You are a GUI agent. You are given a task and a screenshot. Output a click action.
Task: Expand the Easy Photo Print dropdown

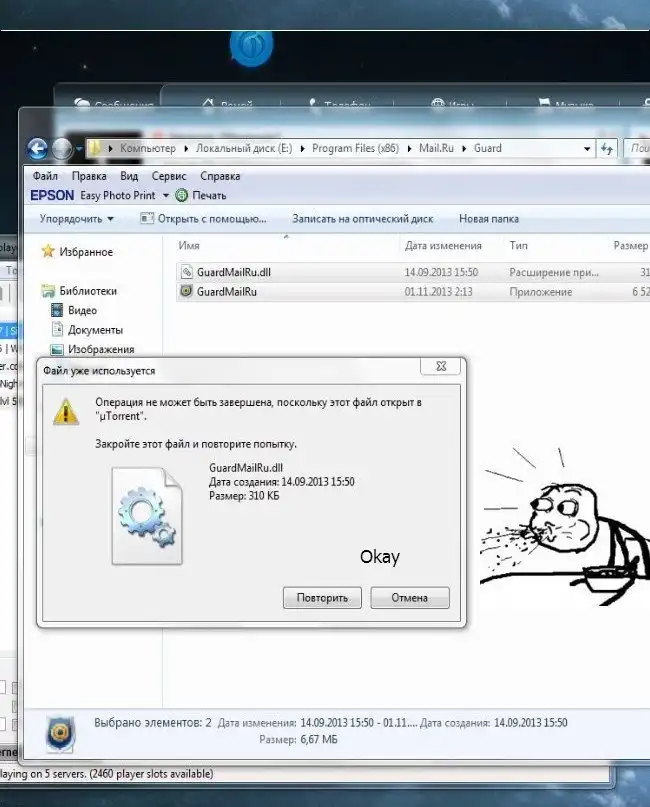tap(165, 196)
